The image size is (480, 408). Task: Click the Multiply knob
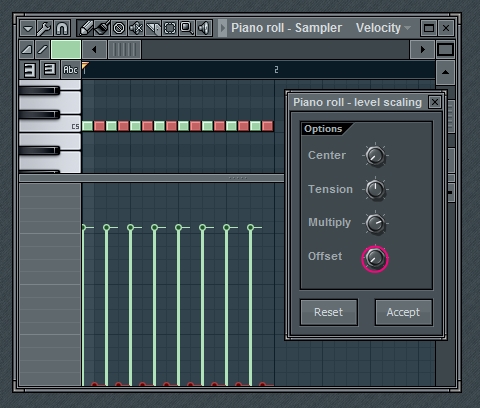tap(375, 223)
